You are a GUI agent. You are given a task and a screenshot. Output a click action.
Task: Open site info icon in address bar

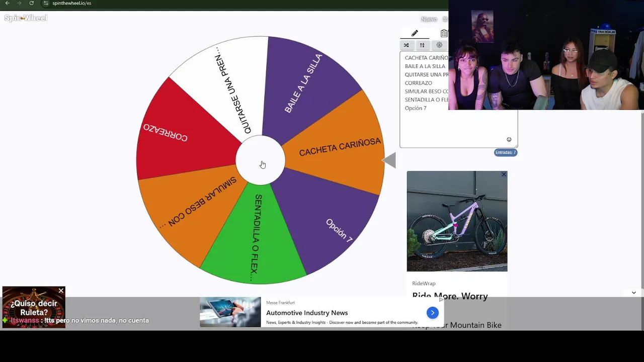[46, 3]
